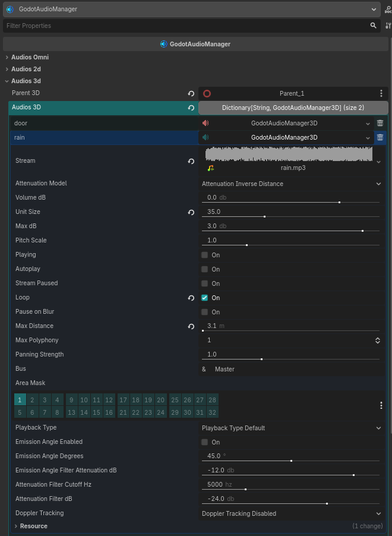Expand the Resource section
This screenshot has height=536, width=392.
[x=15, y=526]
